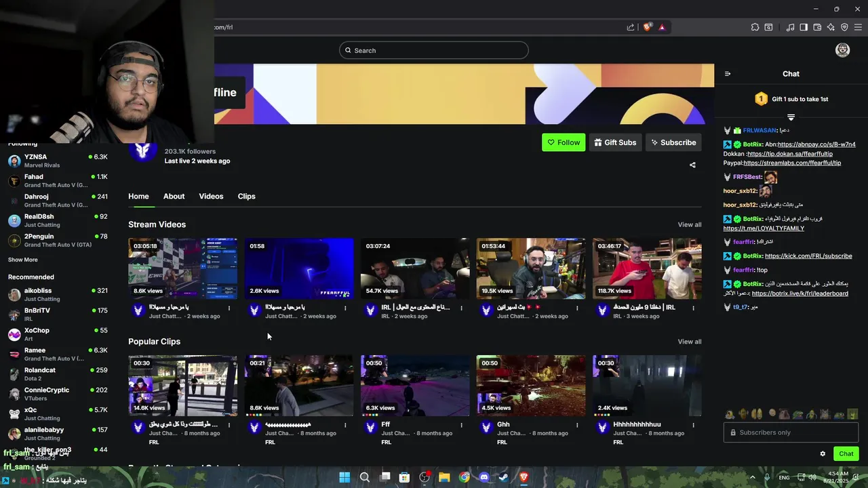Click the green Chat send button
Viewport: 868px width, 488px height.
pos(846,454)
